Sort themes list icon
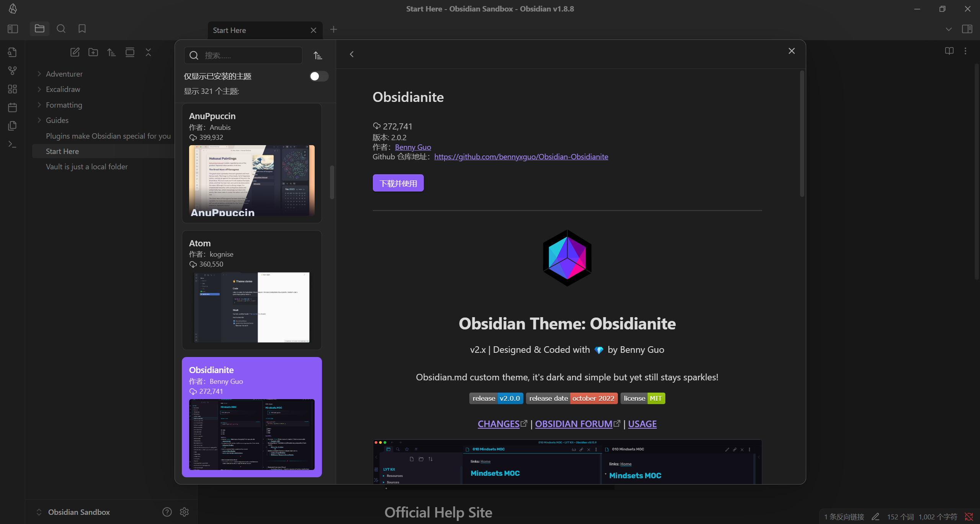 [318, 56]
